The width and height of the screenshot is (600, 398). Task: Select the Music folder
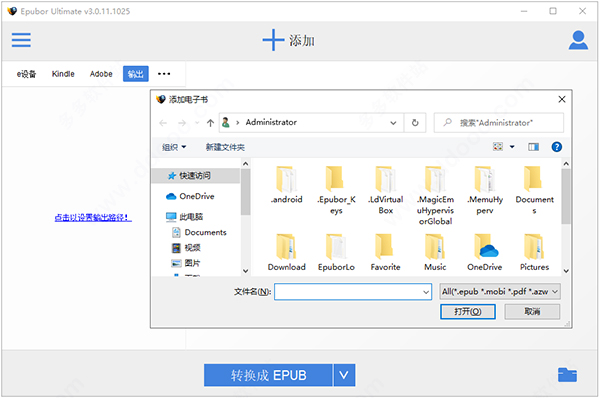435,253
